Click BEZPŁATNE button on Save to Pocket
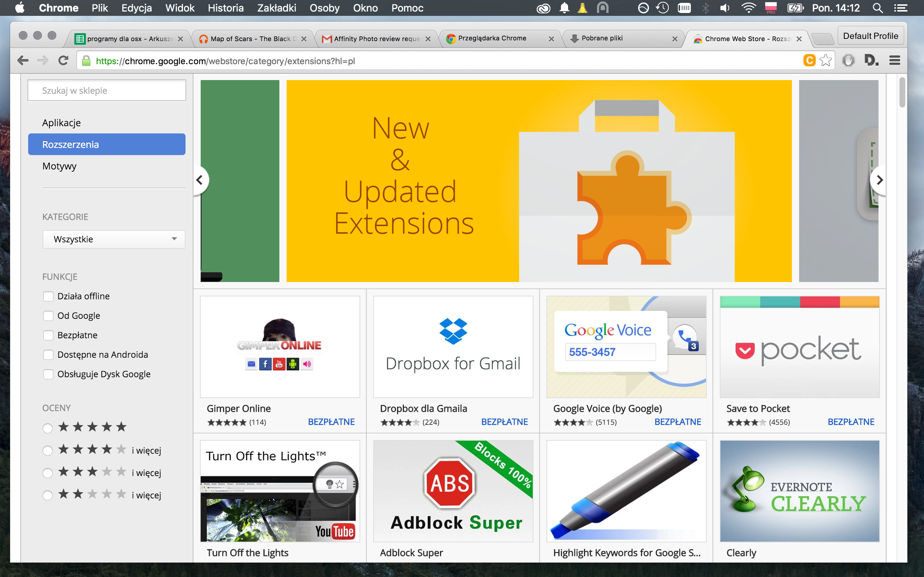 (851, 422)
